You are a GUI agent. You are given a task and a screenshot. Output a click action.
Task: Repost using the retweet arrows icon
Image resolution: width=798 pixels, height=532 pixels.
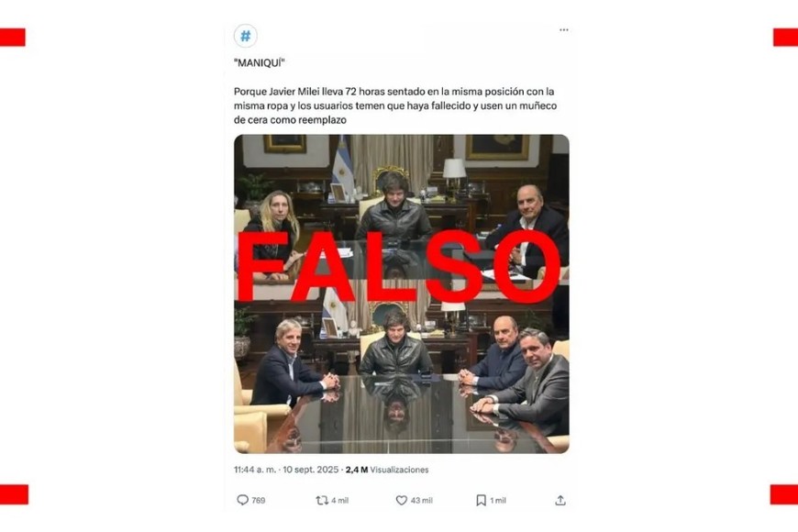(322, 501)
